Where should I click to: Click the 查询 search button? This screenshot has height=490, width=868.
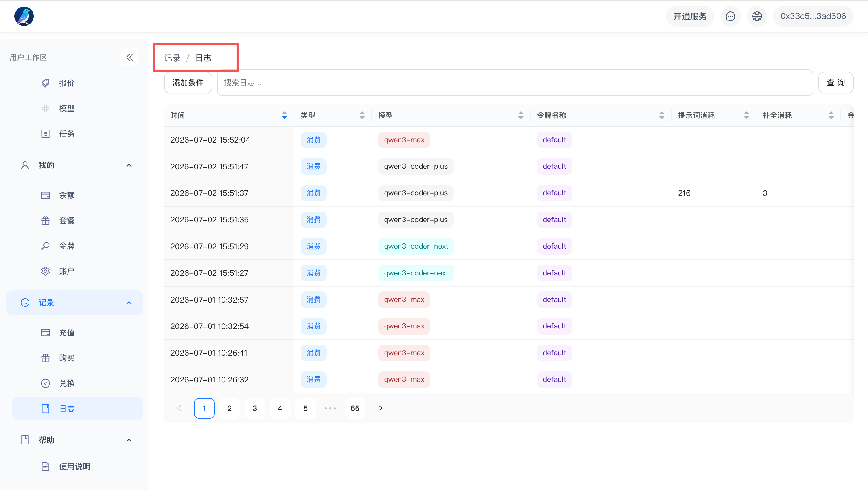tap(836, 83)
